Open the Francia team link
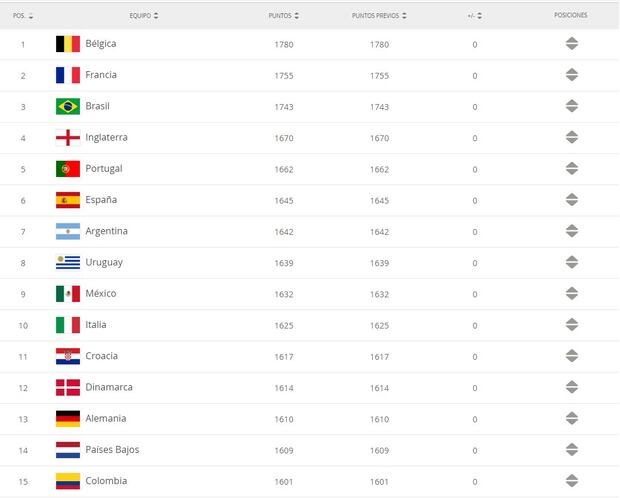The image size is (620, 498). click(101, 75)
